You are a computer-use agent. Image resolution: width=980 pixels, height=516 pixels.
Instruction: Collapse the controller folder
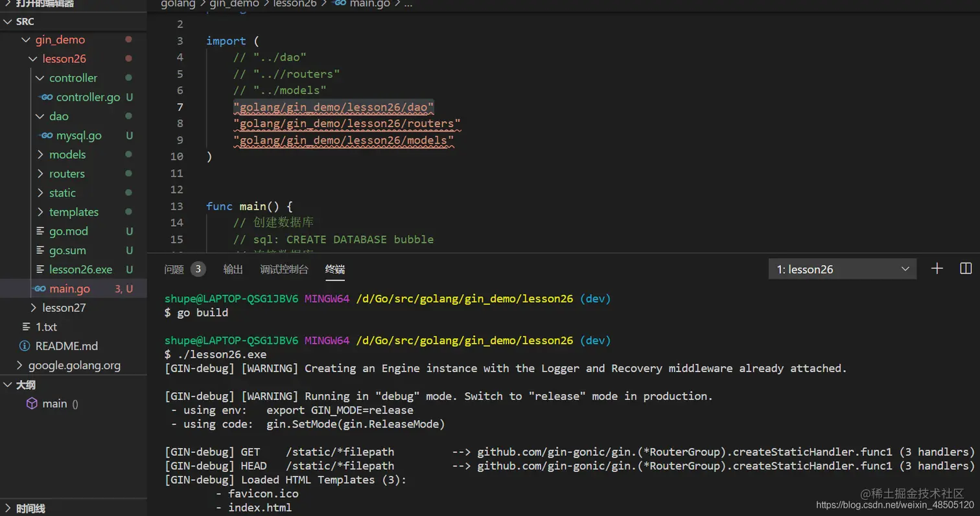[x=40, y=78]
